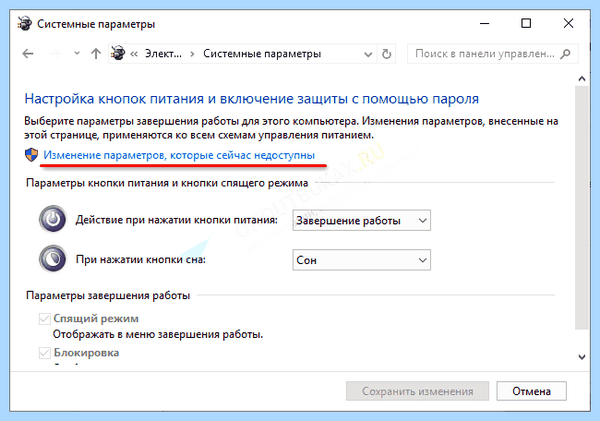The image size is (600, 421).
Task: Open recent locations chevron next to forward arrow
Action: 77,54
